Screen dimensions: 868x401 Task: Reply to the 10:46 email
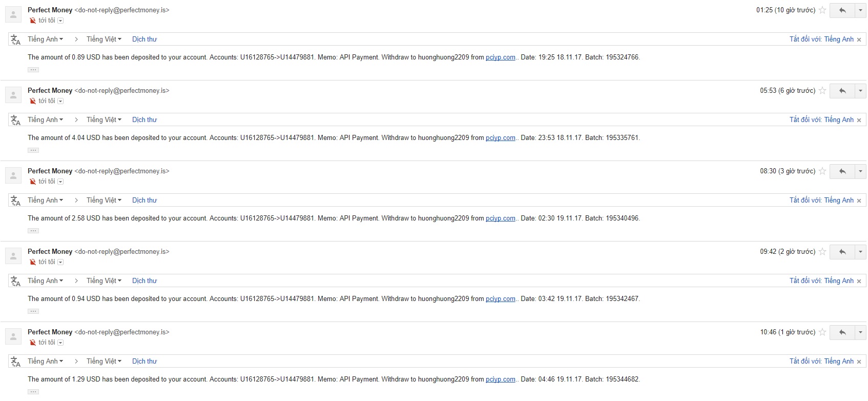(x=842, y=332)
